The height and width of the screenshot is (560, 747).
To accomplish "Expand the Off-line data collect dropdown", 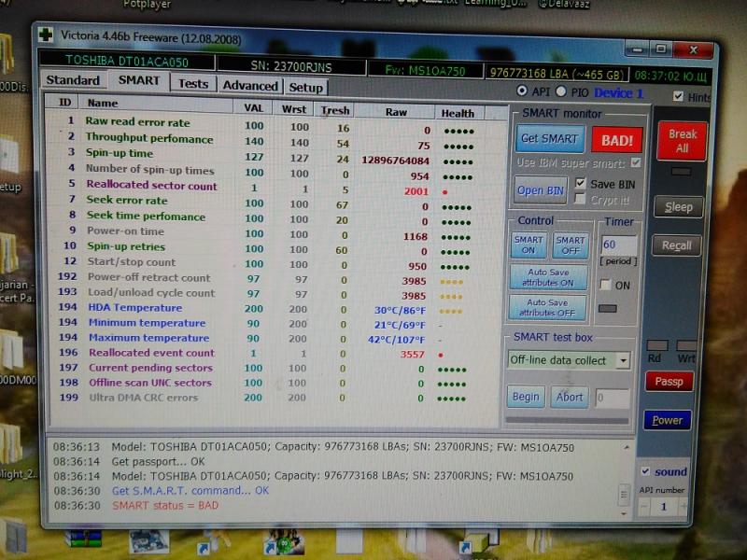I will (623, 360).
